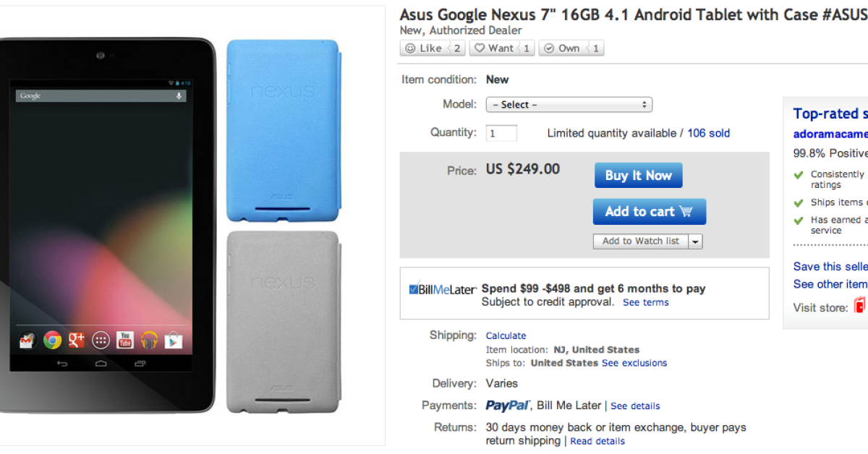
Task: Click into the Quantity input field
Action: pyautogui.click(x=502, y=134)
